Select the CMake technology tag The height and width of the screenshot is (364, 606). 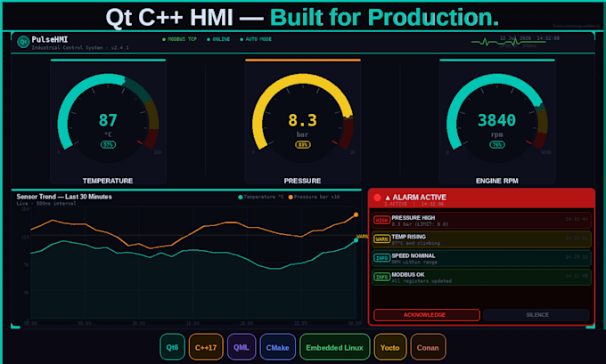(x=277, y=347)
